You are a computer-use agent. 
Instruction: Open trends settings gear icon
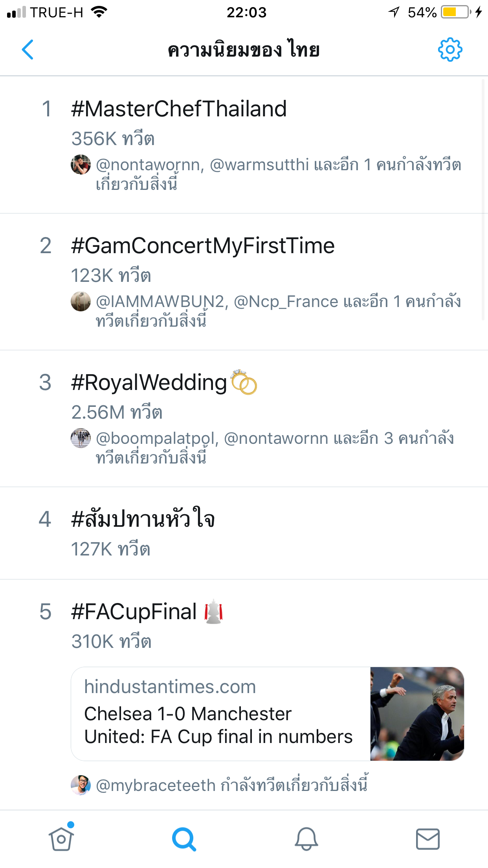[x=450, y=50]
